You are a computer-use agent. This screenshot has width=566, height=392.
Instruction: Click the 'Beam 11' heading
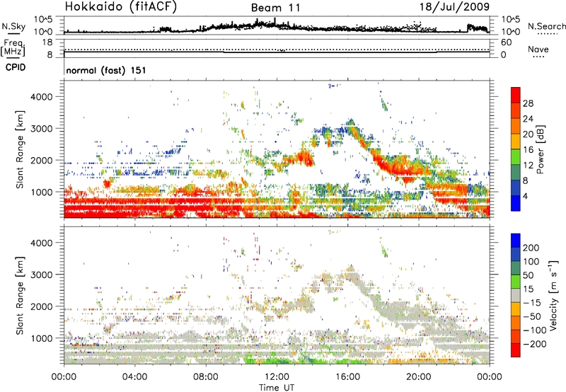point(276,8)
